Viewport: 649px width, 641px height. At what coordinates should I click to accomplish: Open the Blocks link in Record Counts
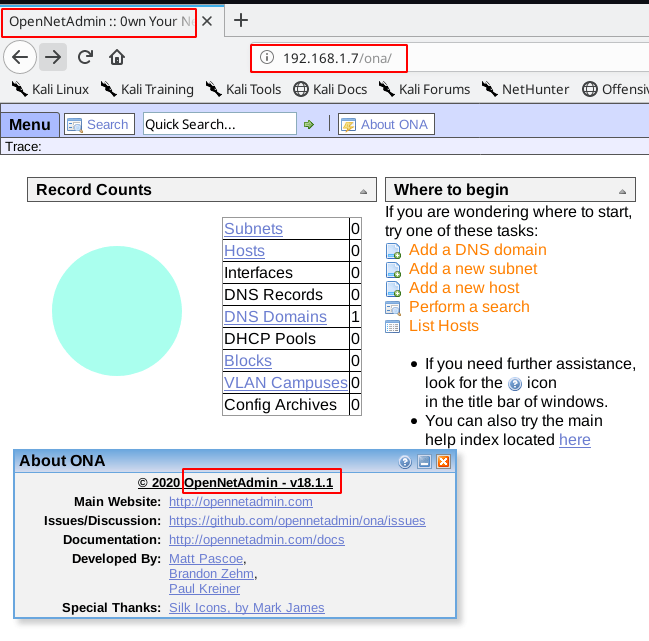pyautogui.click(x=248, y=360)
